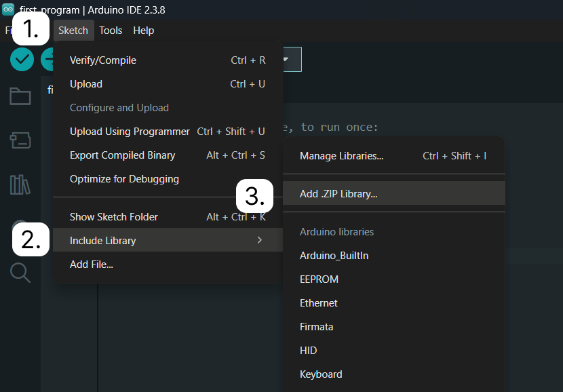The image size is (563, 392).
Task: Choose Add .ZIP Library... option
Action: point(394,193)
